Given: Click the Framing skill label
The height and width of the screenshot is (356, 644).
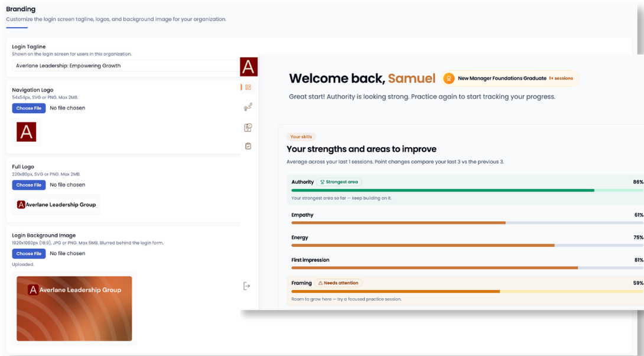Looking at the screenshot, I should click(301, 283).
